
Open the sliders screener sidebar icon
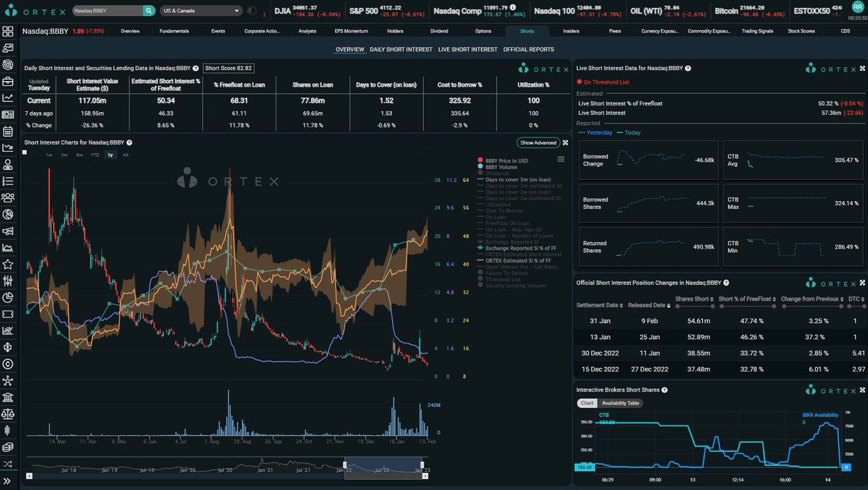[8, 280]
